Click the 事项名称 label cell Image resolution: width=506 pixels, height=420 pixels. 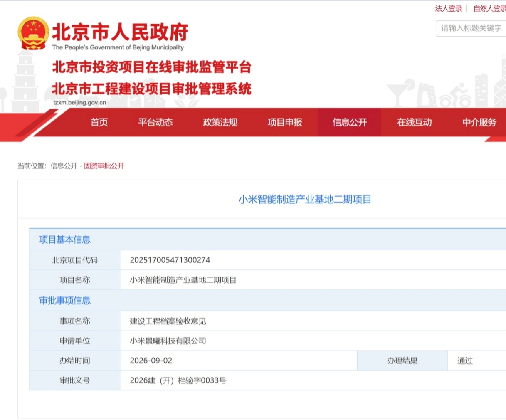pos(75,321)
